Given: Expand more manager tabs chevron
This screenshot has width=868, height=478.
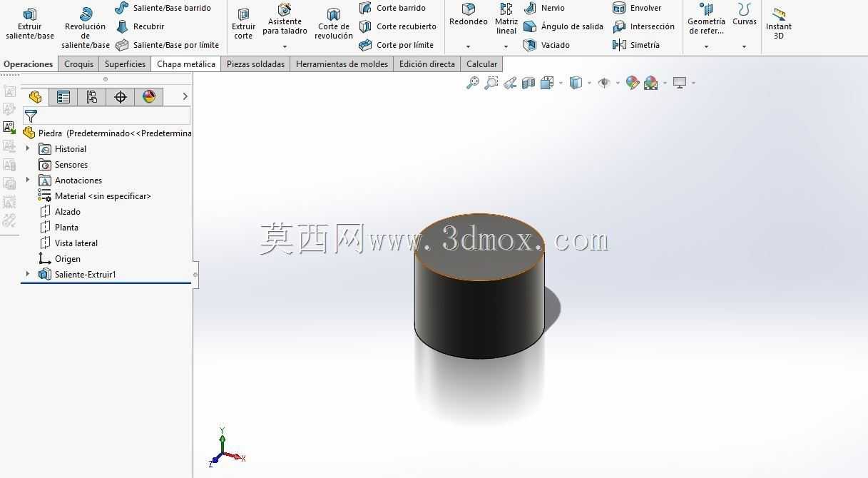Looking at the screenshot, I should 185,96.
